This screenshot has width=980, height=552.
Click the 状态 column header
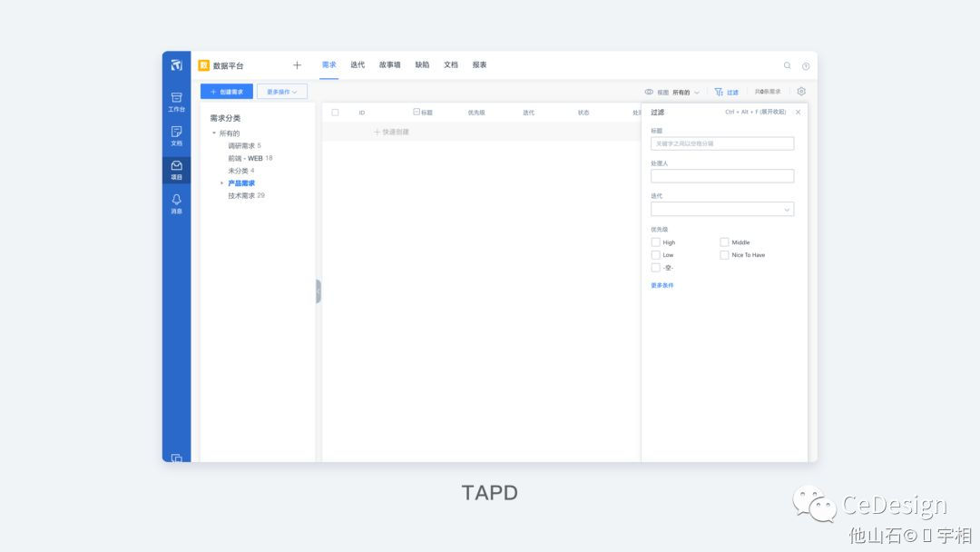point(583,113)
